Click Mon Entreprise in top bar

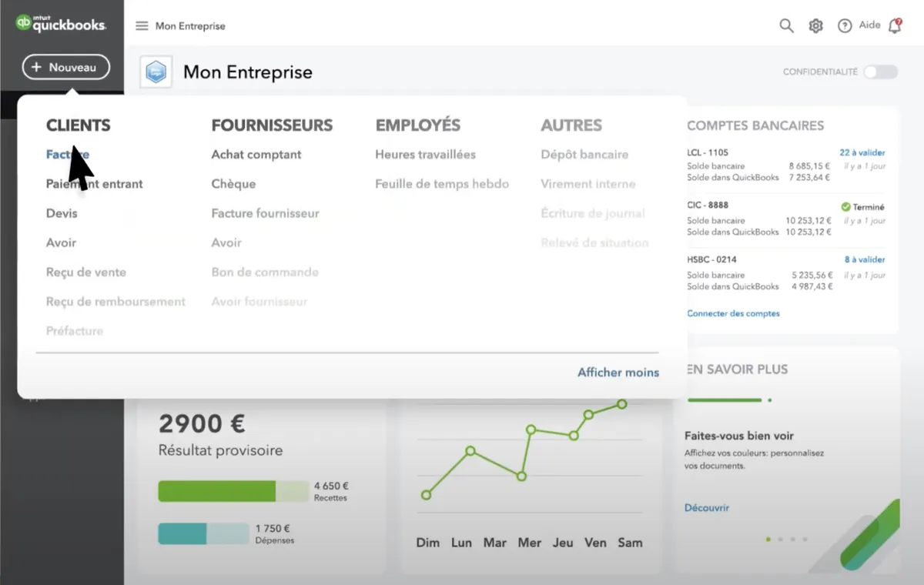(x=190, y=26)
